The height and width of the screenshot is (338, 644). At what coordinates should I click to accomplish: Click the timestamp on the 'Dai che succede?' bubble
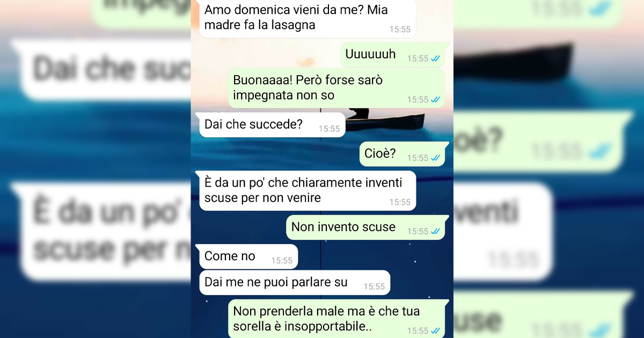pos(329,129)
